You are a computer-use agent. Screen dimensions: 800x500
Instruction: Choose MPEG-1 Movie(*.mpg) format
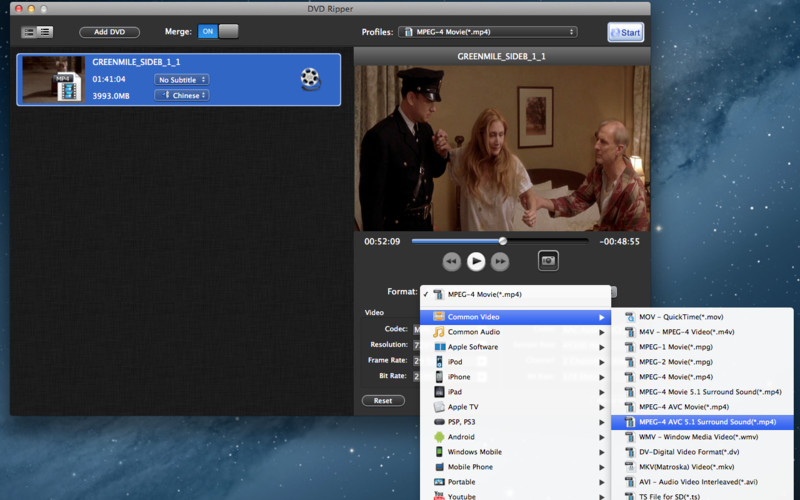(x=702, y=347)
